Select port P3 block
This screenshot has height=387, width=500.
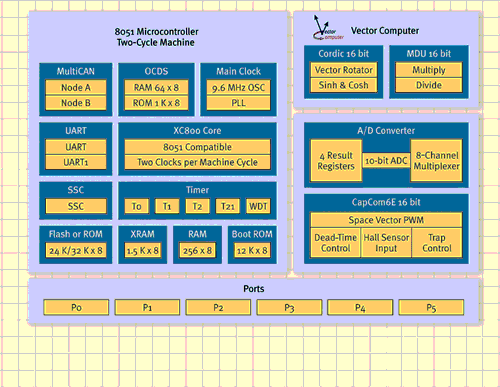pos(289,307)
